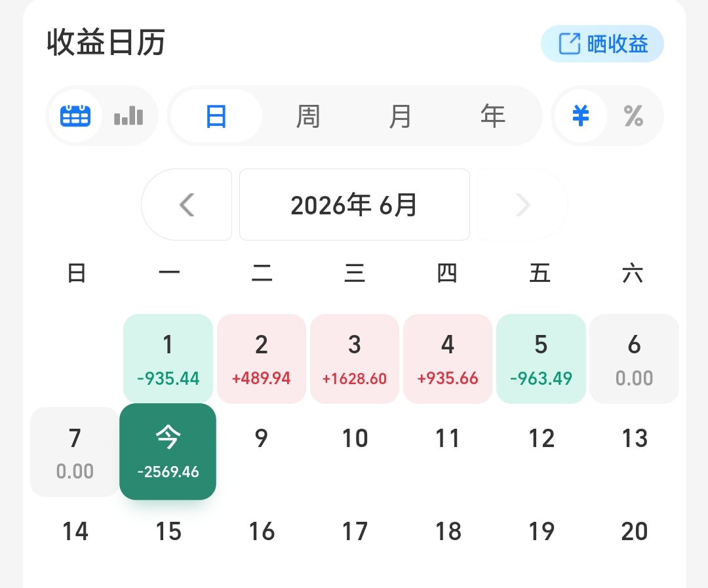Switch to calendar view icon
The image size is (708, 588).
pos(75,115)
